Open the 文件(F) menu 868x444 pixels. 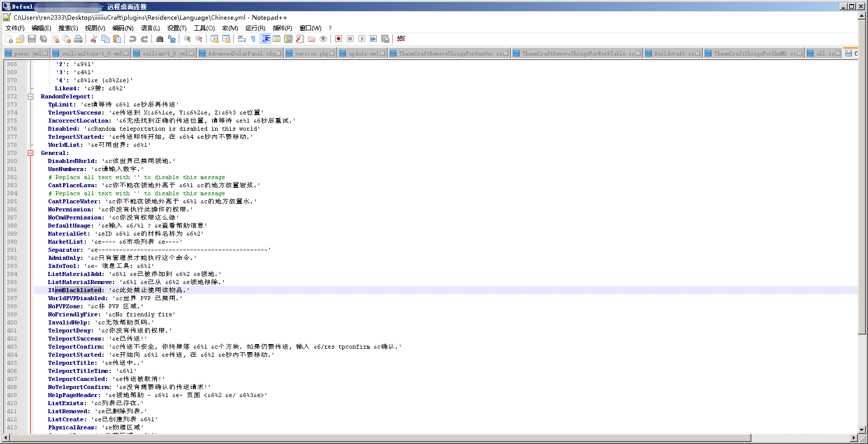pyautogui.click(x=15, y=28)
